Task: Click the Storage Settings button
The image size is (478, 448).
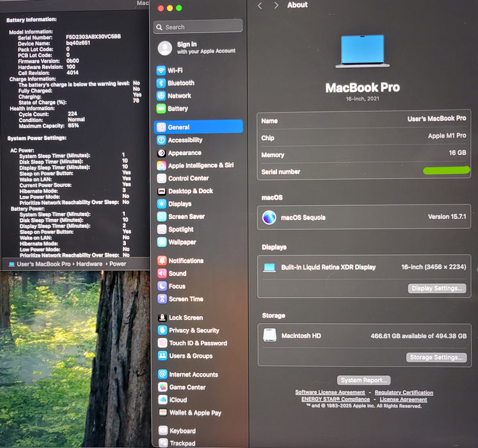Action: [436, 357]
